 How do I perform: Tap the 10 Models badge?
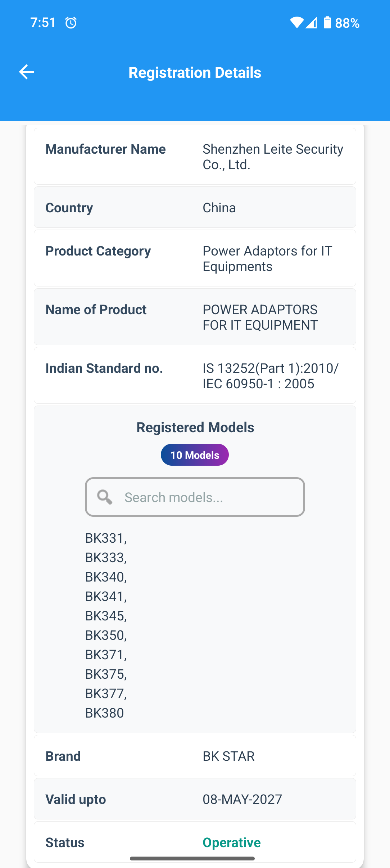[195, 455]
